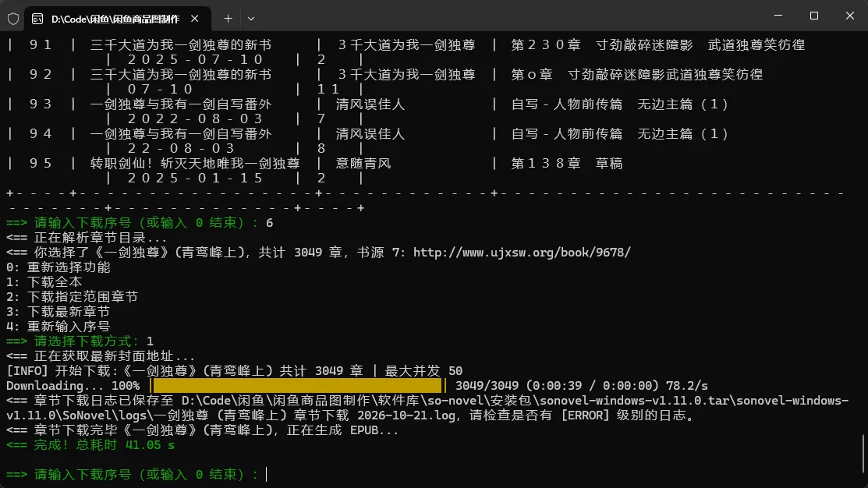
Task: Select the D:\Code terminal tab
Action: click(x=119, y=19)
